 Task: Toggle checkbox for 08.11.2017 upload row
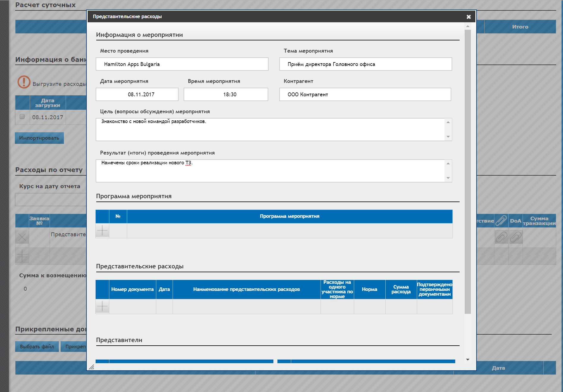click(x=22, y=117)
